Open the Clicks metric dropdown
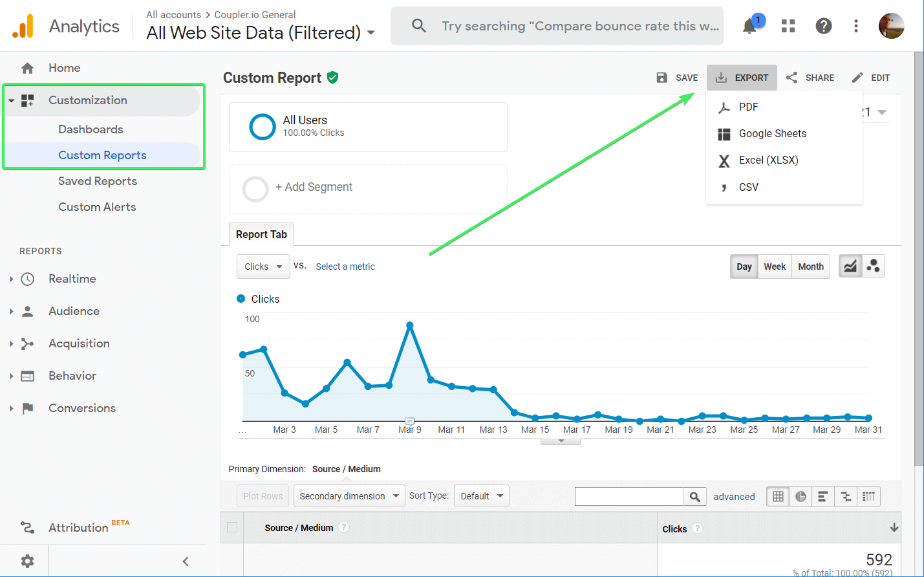 click(x=263, y=267)
